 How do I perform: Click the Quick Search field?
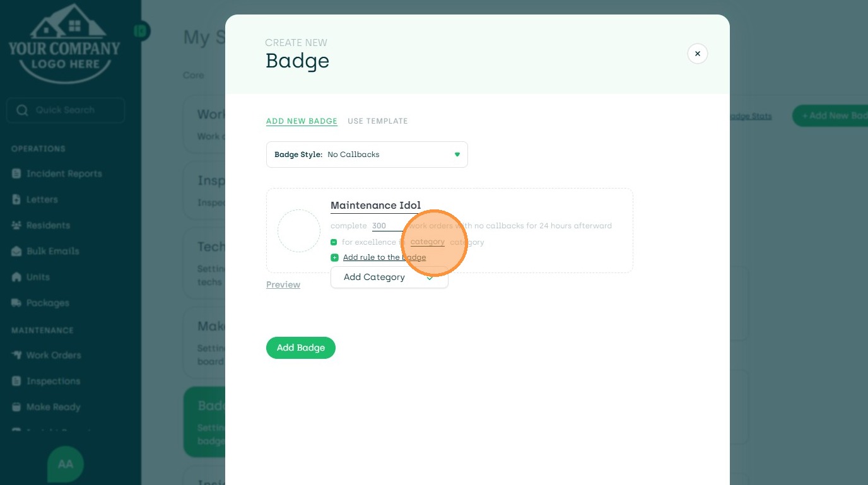click(66, 110)
